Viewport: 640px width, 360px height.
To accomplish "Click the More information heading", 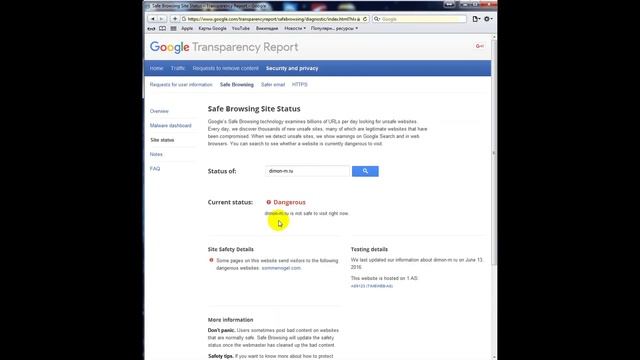I will [x=231, y=320].
